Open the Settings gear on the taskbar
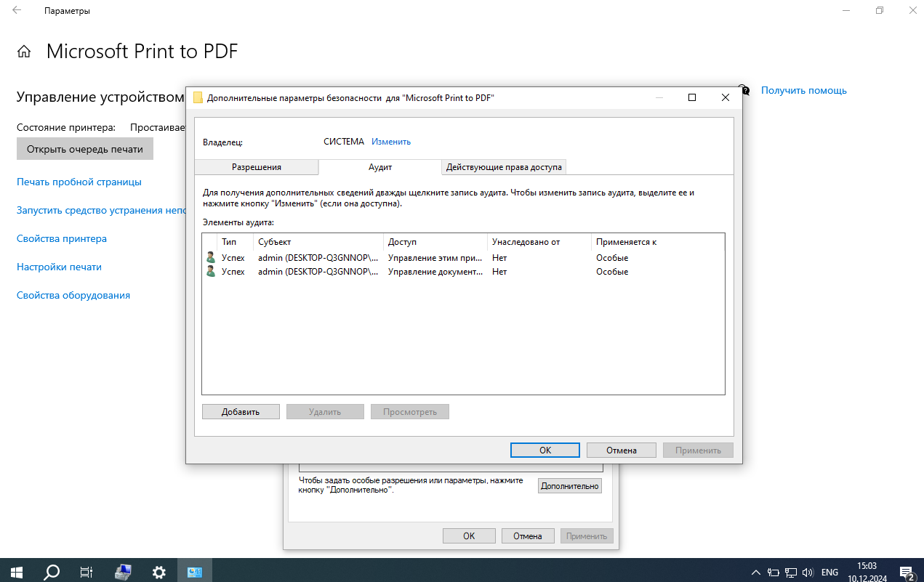The width and height of the screenshot is (924, 582). pos(159,572)
